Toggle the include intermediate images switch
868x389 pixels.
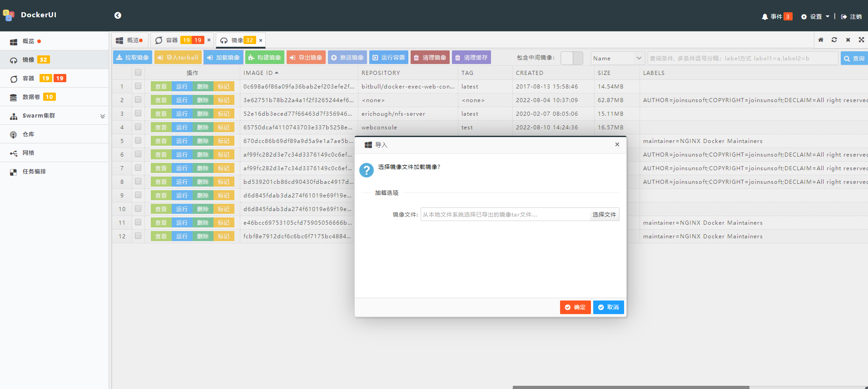[x=571, y=58]
